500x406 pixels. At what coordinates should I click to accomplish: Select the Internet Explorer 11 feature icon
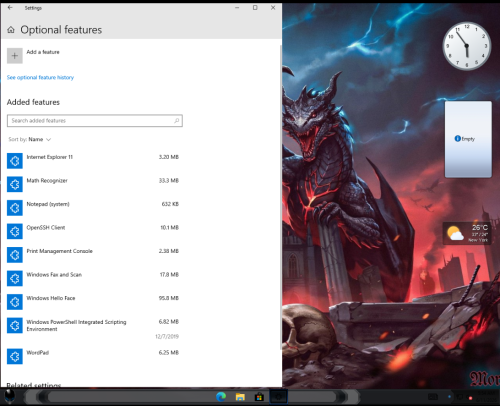click(x=15, y=161)
